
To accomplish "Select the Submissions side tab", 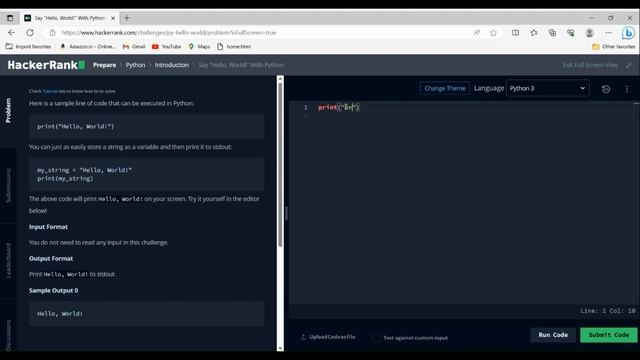I will click(8, 186).
